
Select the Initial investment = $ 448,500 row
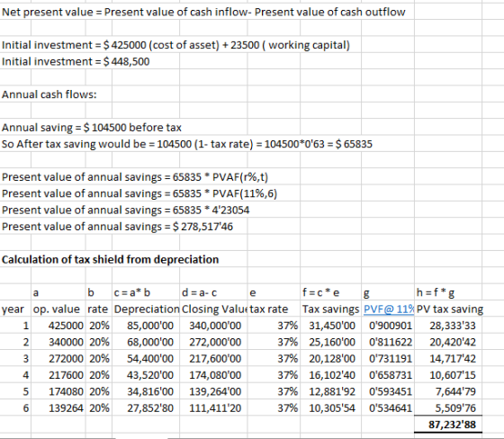(76, 61)
